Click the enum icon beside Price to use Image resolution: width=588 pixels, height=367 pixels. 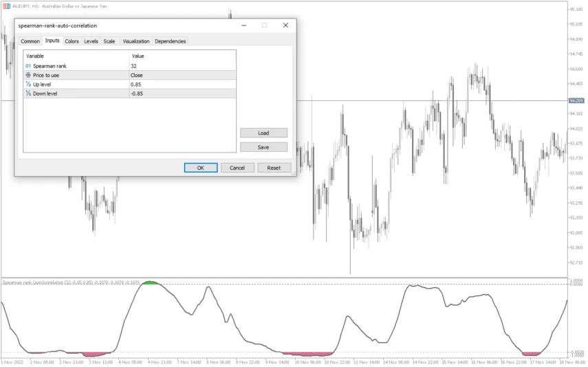tap(28, 75)
